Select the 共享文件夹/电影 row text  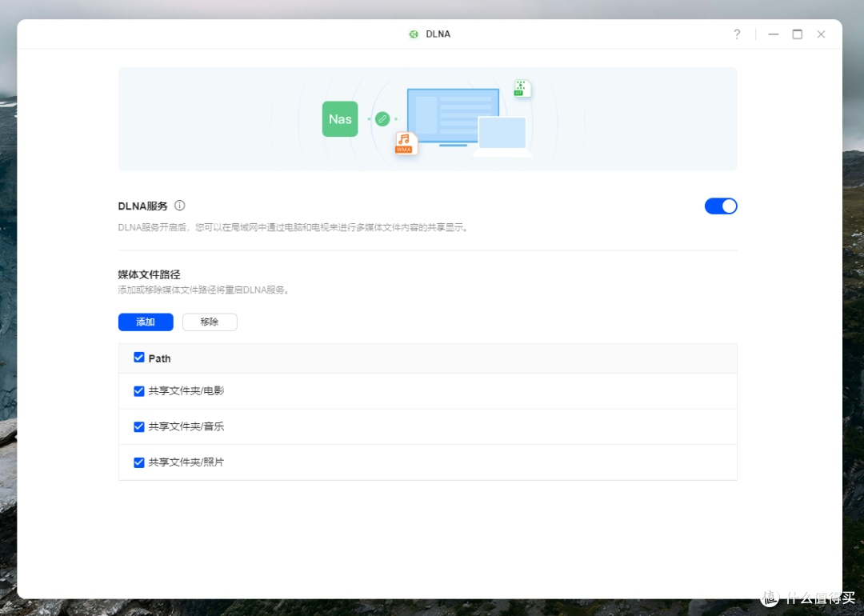point(186,391)
